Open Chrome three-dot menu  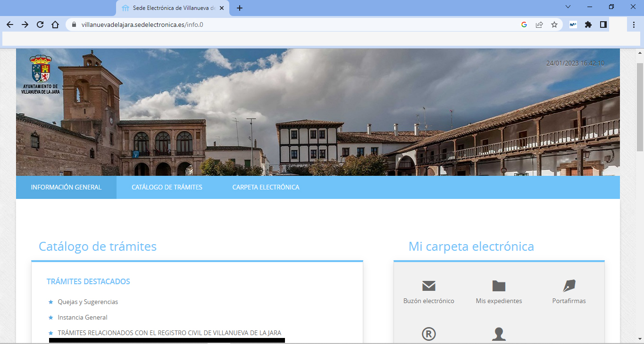[635, 25]
